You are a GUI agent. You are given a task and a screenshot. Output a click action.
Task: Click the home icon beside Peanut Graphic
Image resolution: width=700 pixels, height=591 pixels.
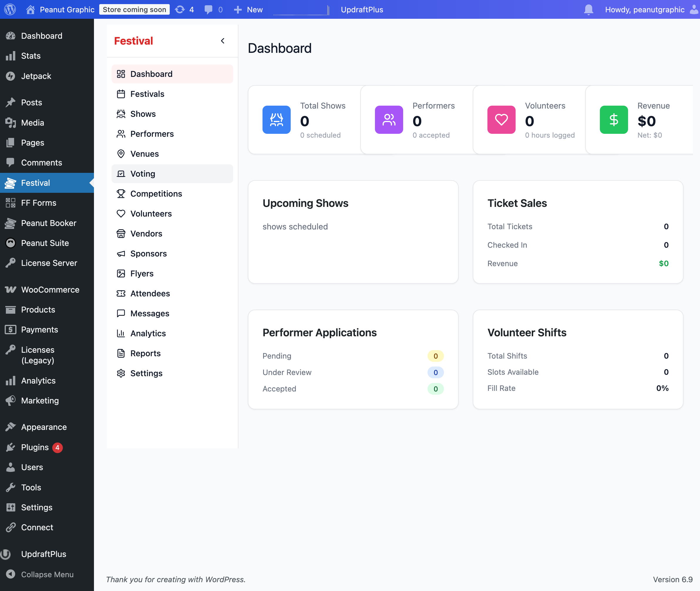31,9
